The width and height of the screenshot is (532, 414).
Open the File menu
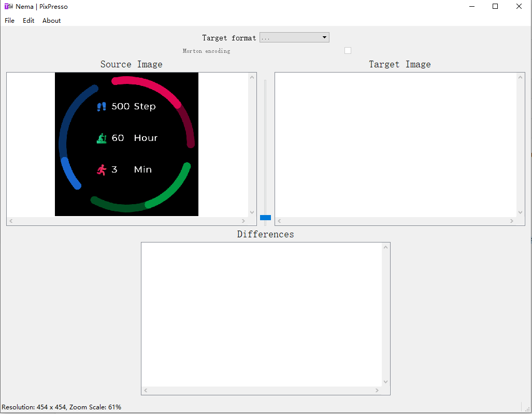click(x=9, y=20)
